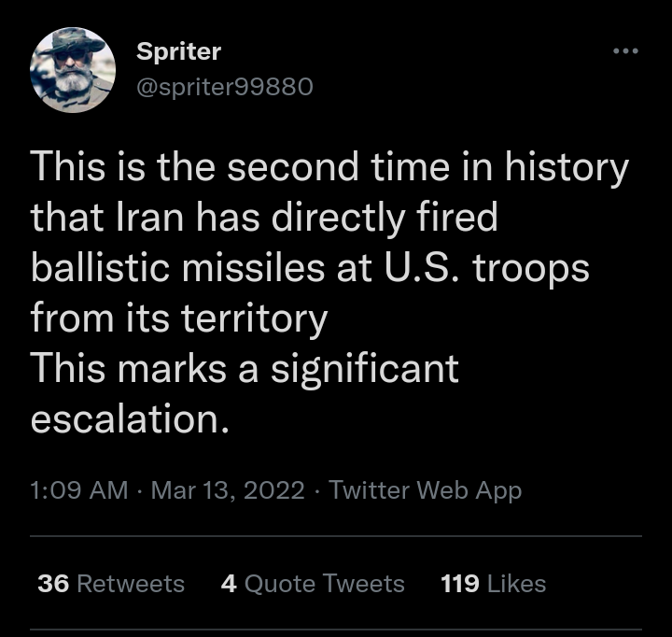This screenshot has width=672, height=637.
Task: Click the number 4 beside Quote Tweets
Action: (x=229, y=584)
